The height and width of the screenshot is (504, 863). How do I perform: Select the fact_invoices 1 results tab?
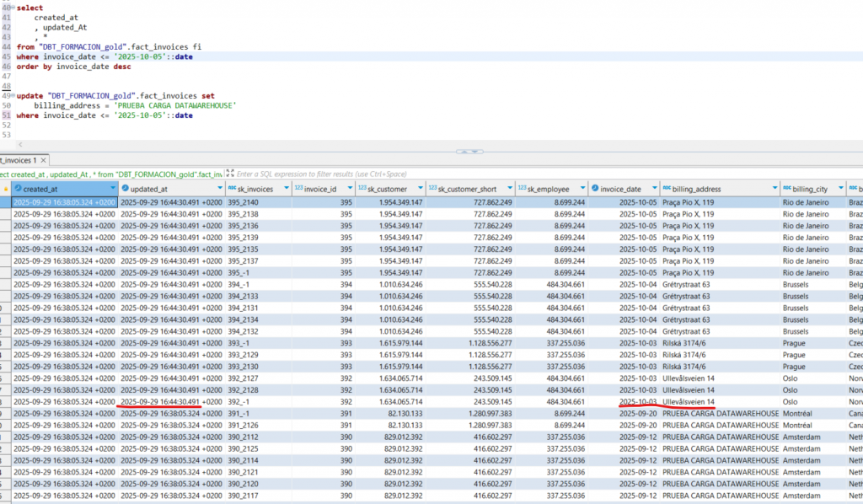[x=19, y=160]
